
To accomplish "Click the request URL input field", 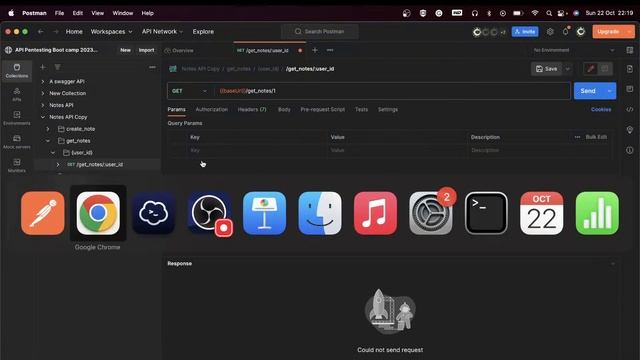I will 392,91.
